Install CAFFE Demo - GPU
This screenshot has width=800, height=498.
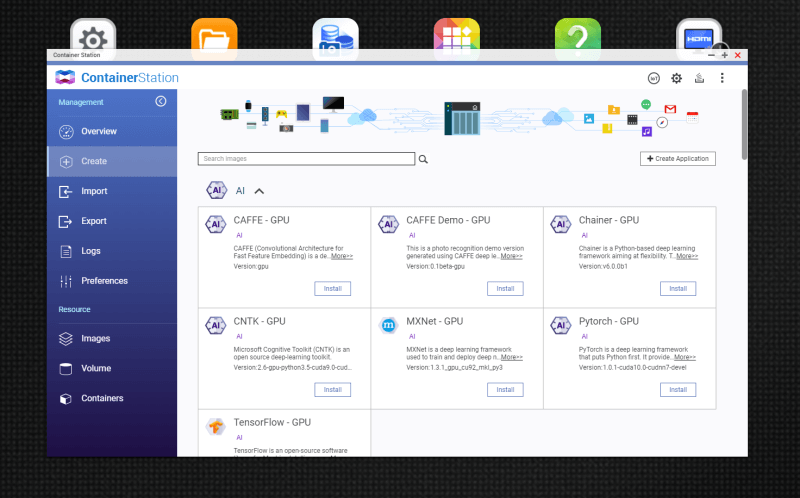pos(505,289)
